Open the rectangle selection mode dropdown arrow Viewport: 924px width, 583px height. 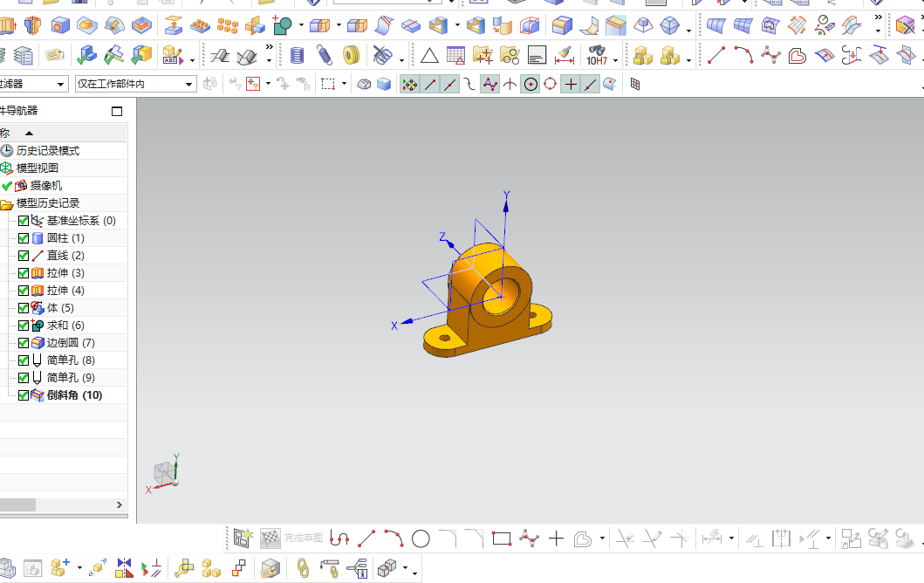pyautogui.click(x=344, y=84)
